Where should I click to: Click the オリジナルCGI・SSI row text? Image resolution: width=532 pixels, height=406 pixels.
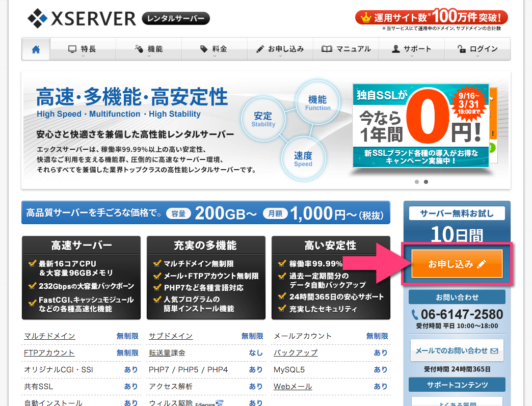tap(59, 370)
